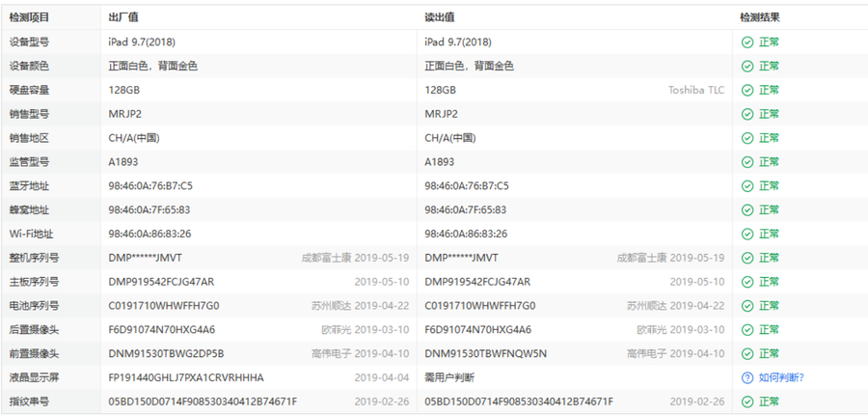Viewport: 868px width, 416px height.
Task: Click read-out iPad 9.7(2018) model value
Action: tap(458, 42)
